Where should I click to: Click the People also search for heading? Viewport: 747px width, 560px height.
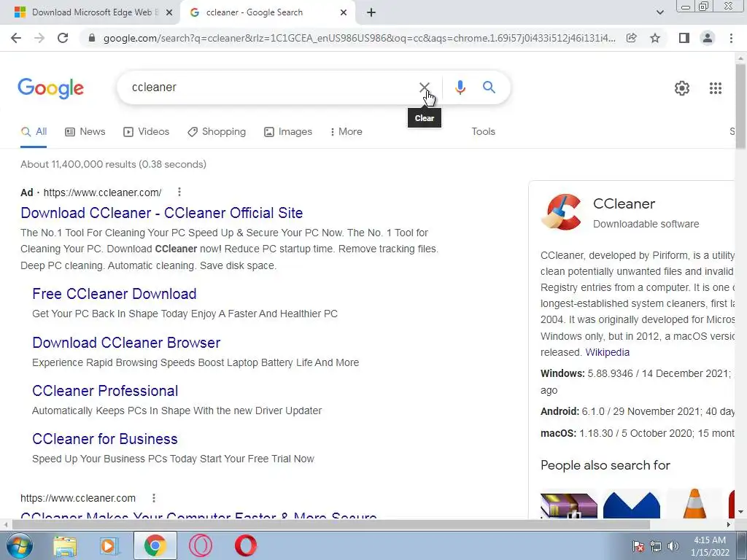click(605, 465)
